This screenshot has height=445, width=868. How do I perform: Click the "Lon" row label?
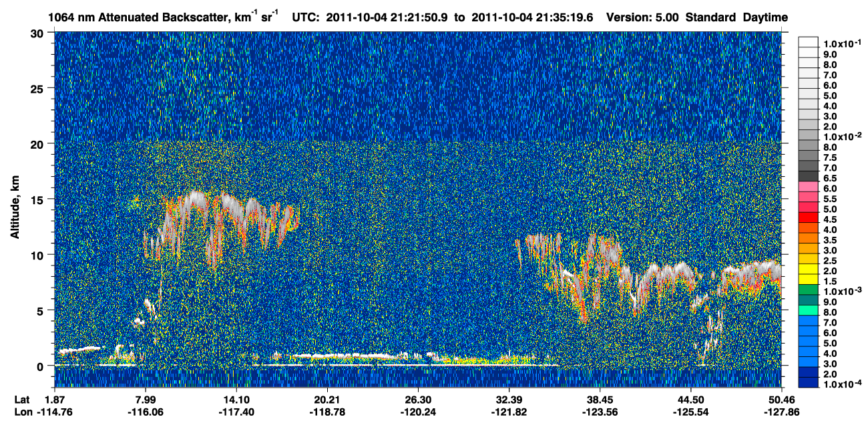pos(22,412)
